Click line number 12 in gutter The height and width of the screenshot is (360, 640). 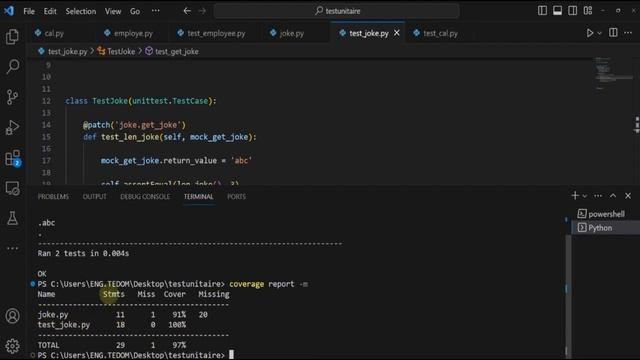coord(47,101)
